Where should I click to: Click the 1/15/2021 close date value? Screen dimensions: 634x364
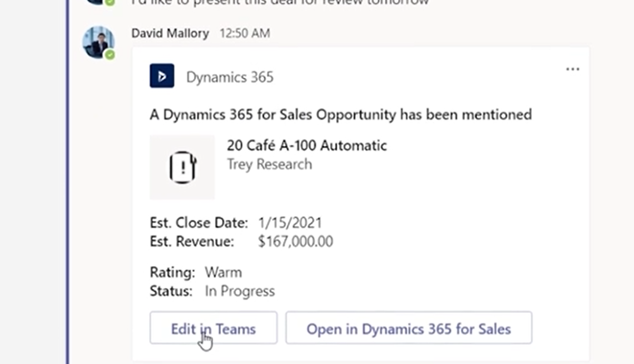pos(290,223)
